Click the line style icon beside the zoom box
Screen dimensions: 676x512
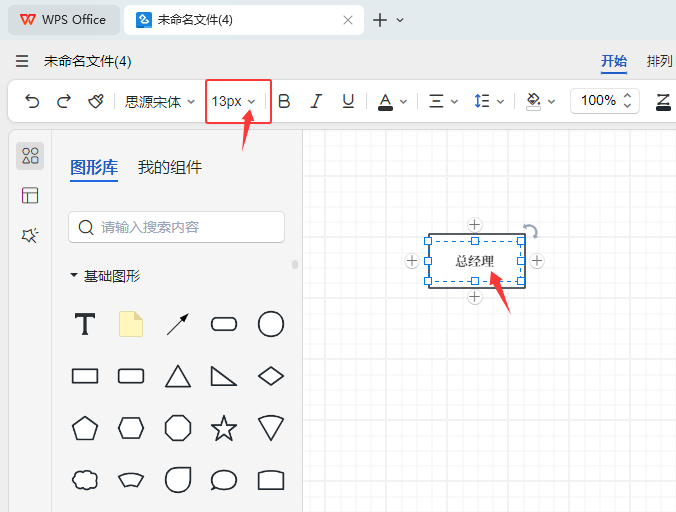[663, 102]
